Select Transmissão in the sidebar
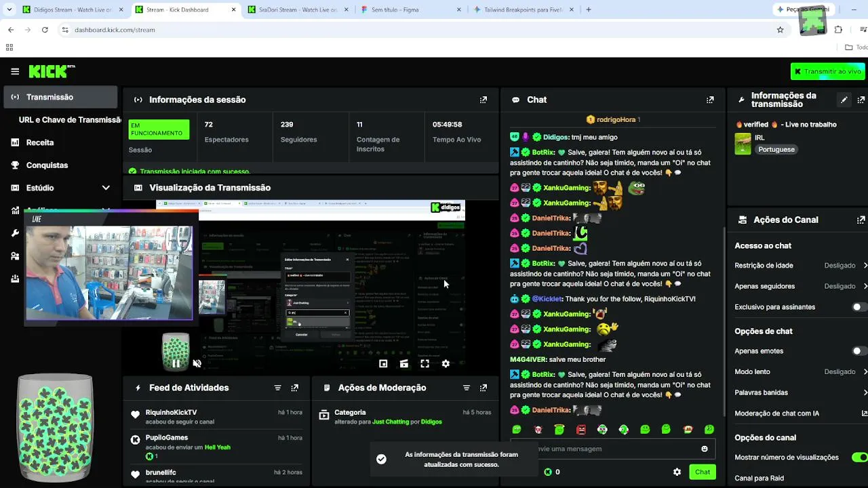This screenshot has height=488, width=868. (x=60, y=97)
